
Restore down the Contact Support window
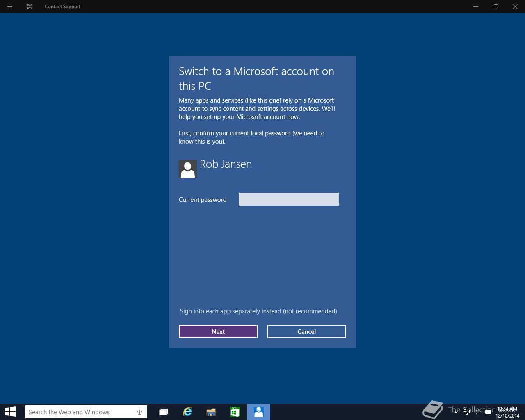495,7
